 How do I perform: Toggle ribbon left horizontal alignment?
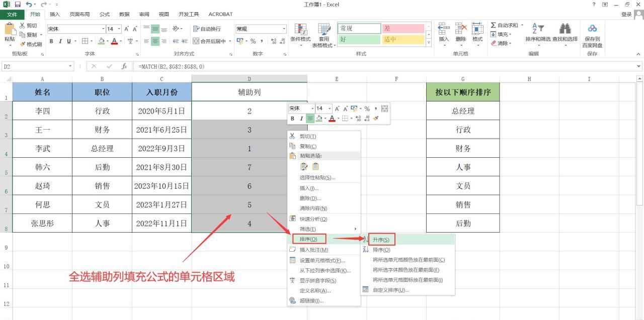coord(146,41)
